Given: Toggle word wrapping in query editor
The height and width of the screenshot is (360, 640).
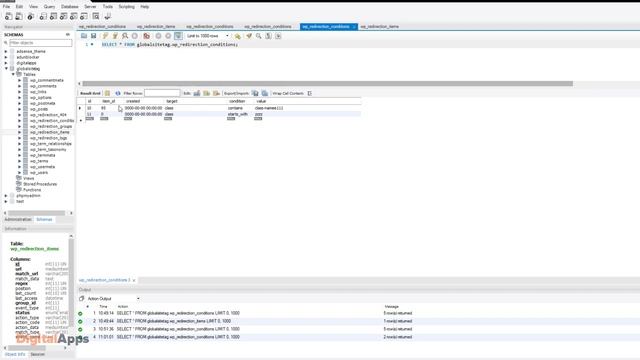Looking at the screenshot, I should click(278, 36).
